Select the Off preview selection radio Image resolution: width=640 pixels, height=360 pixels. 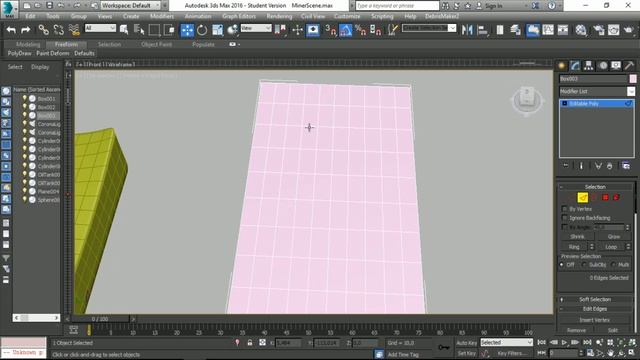coord(562,264)
